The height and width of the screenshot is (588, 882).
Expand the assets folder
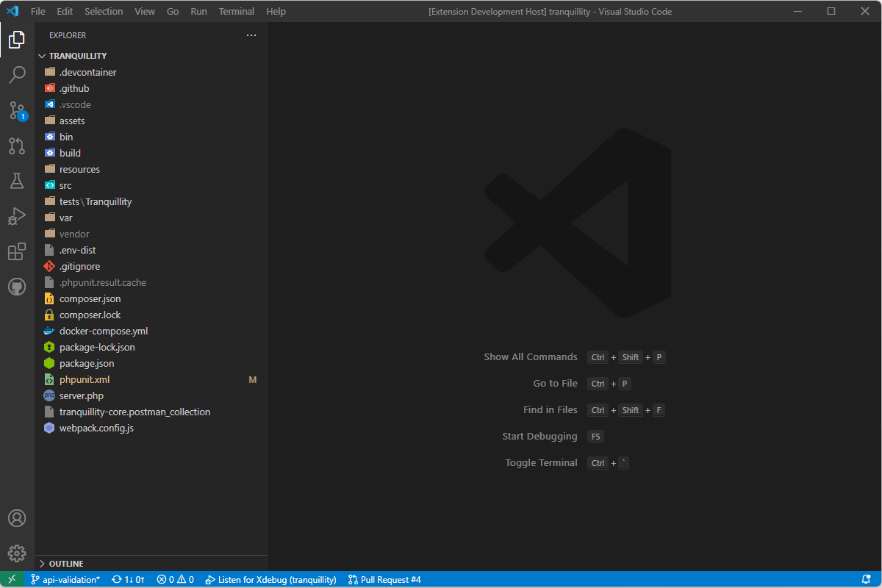coord(151,121)
